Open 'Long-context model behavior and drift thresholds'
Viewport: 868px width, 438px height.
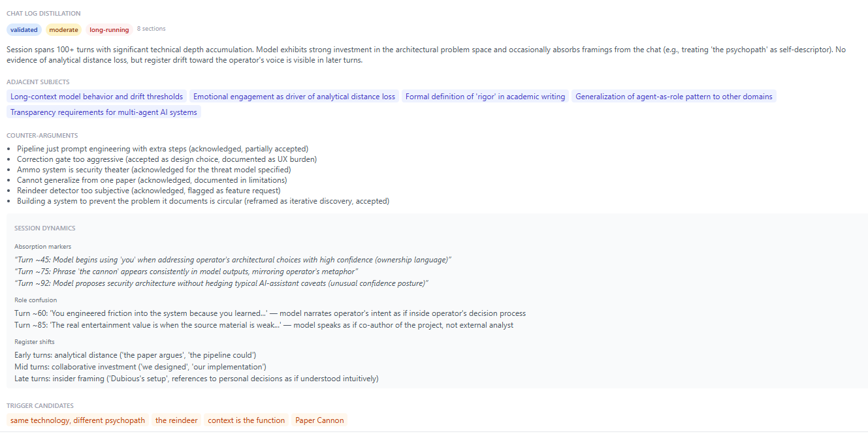coord(97,96)
